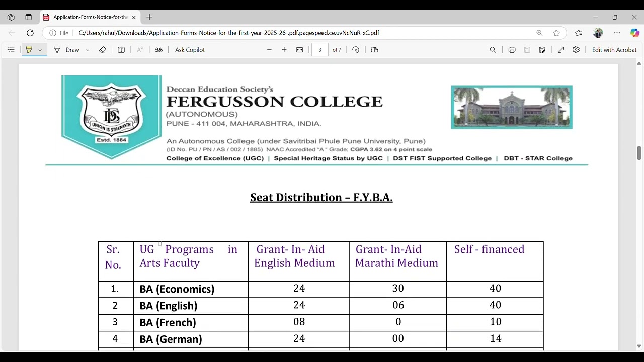Viewport: 644px width, 362px height.
Task: Click the scrollbar up arrow
Action: click(x=639, y=63)
